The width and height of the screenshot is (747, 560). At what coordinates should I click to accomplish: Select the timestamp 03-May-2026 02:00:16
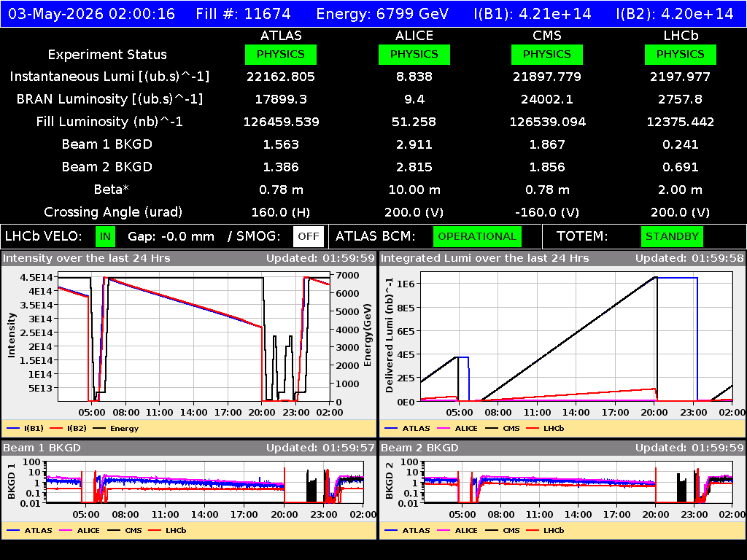91,14
